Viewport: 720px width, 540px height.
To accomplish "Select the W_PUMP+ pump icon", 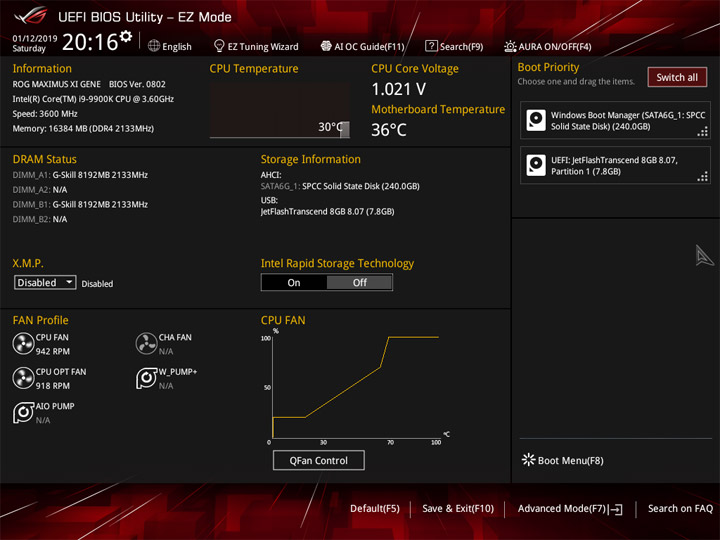I will tap(146, 378).
